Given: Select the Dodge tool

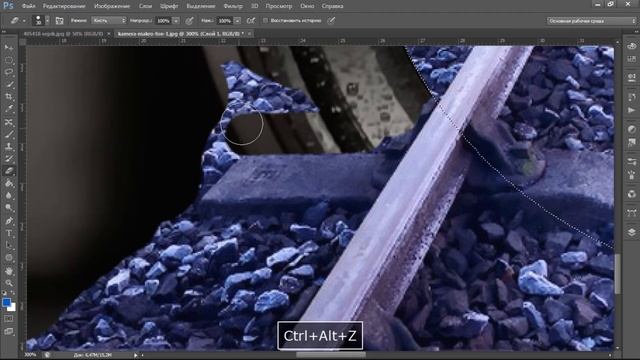Looking at the screenshot, I should click(9, 208).
